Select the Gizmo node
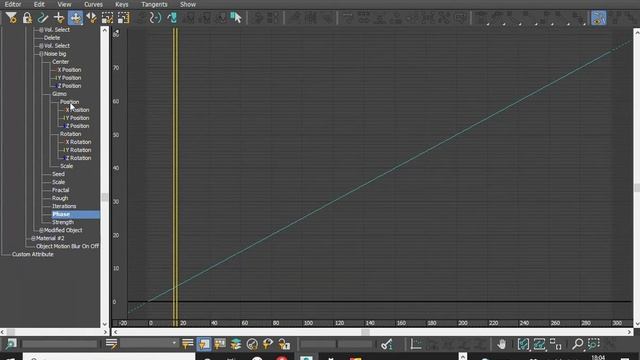Viewport: 640px width, 360px height. [x=59, y=94]
